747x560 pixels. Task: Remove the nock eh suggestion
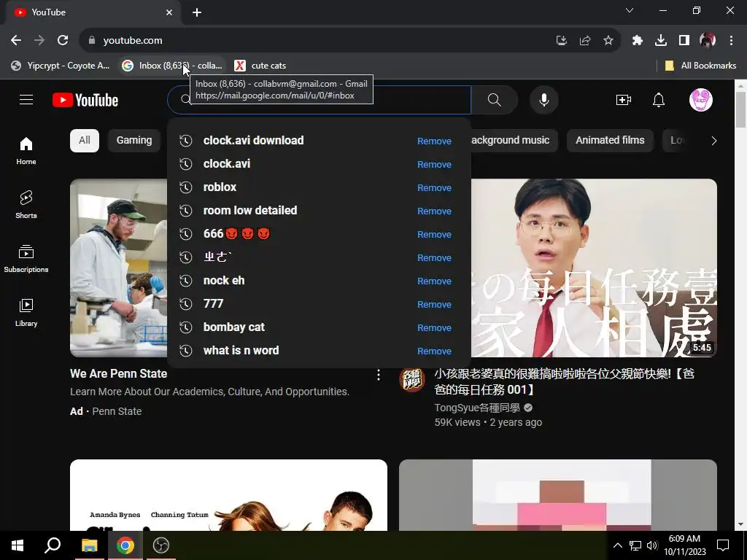click(434, 281)
